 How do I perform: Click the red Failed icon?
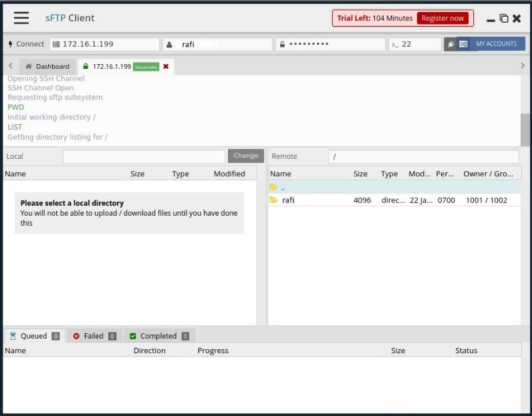[x=76, y=336]
